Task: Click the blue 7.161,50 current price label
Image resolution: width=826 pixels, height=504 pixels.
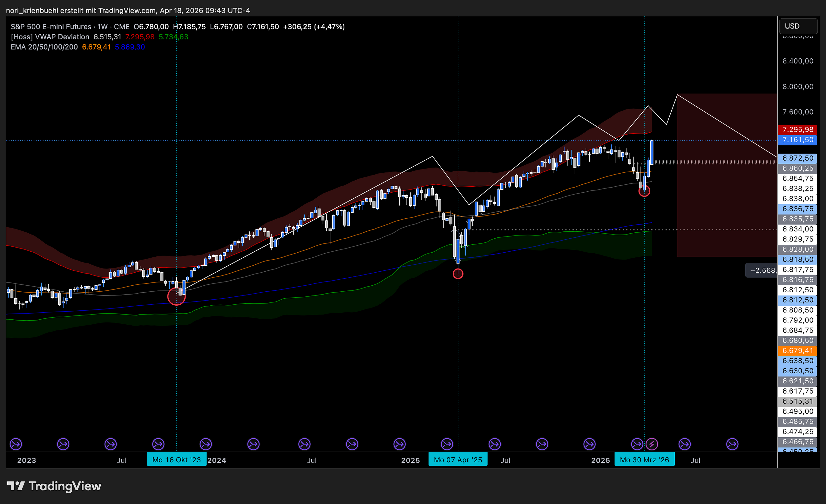Action: pyautogui.click(x=797, y=140)
